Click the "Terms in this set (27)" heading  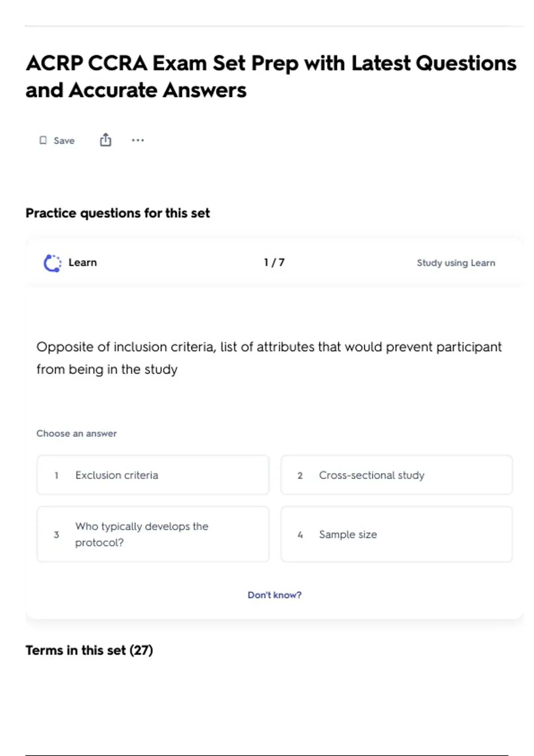pos(89,650)
